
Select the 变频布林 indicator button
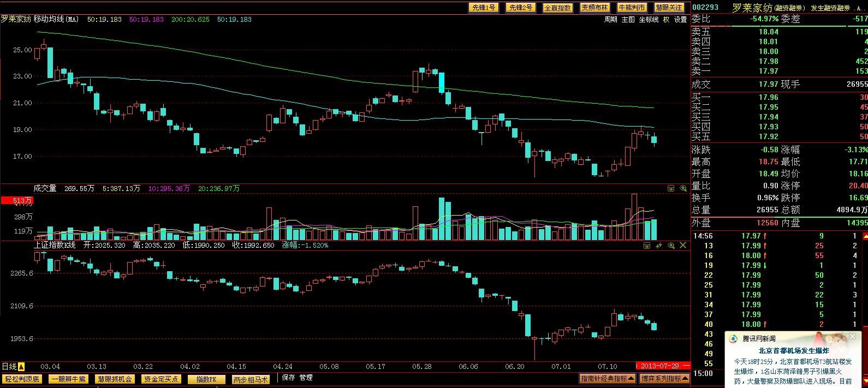[594, 8]
